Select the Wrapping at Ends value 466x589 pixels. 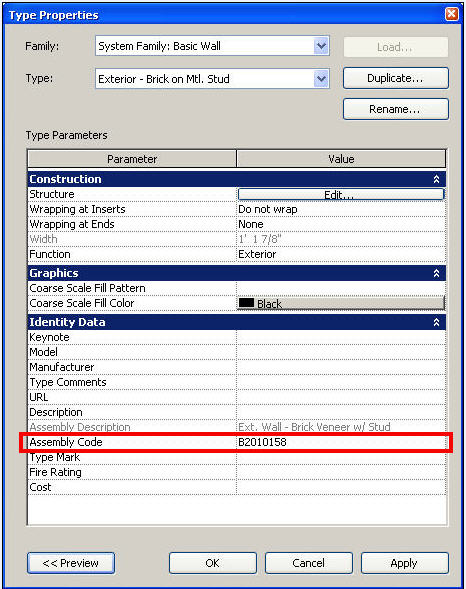(341, 224)
